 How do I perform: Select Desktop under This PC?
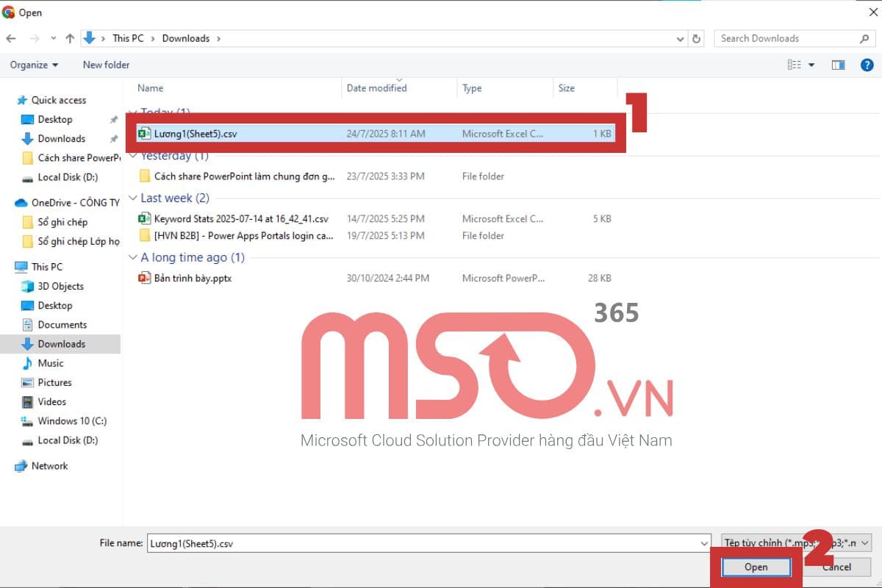click(x=47, y=305)
